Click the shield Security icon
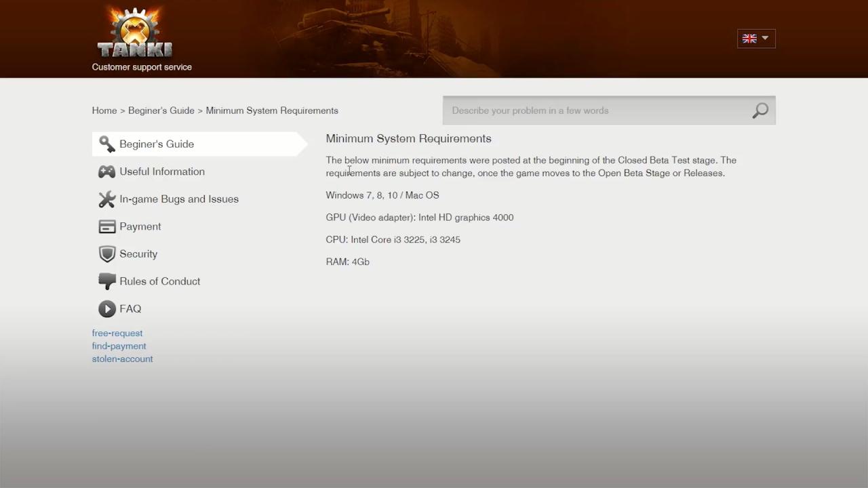Image resolution: width=868 pixels, height=488 pixels. pos(106,254)
